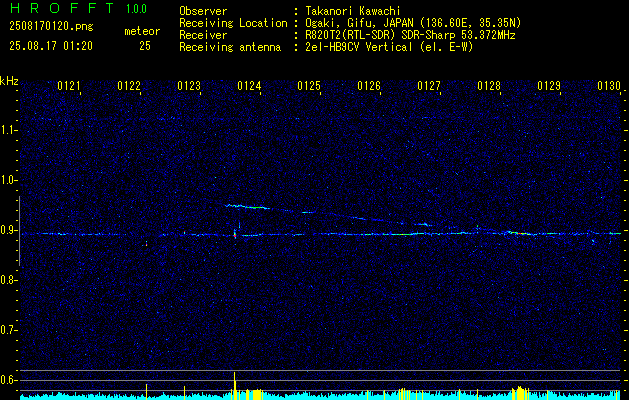
Task: Click the Receiving Location label
Action: 233,23
